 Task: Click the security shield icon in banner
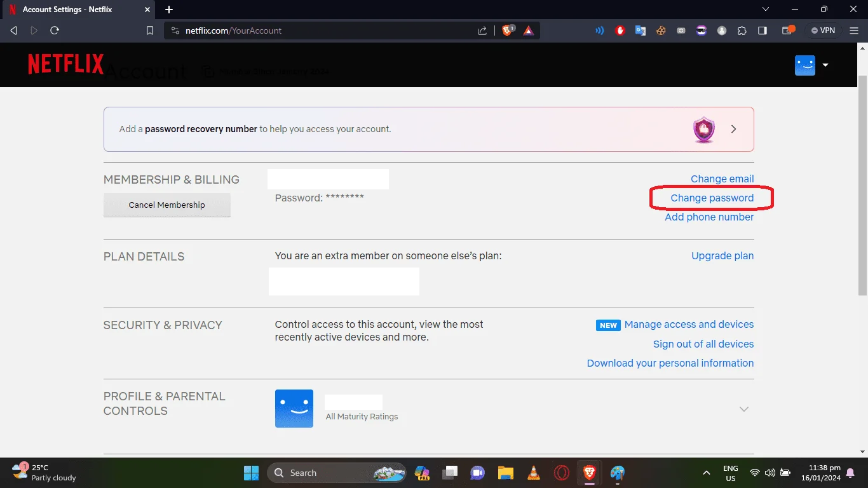tap(703, 130)
